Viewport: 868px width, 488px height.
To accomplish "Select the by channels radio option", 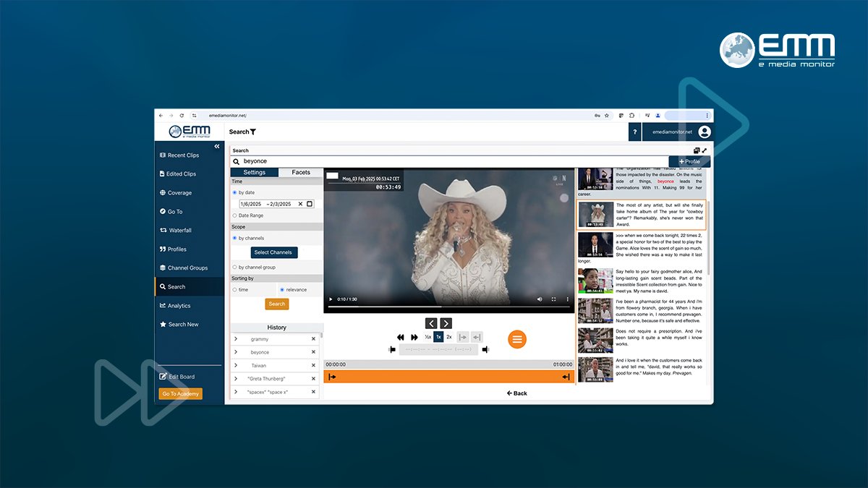I will pyautogui.click(x=234, y=238).
